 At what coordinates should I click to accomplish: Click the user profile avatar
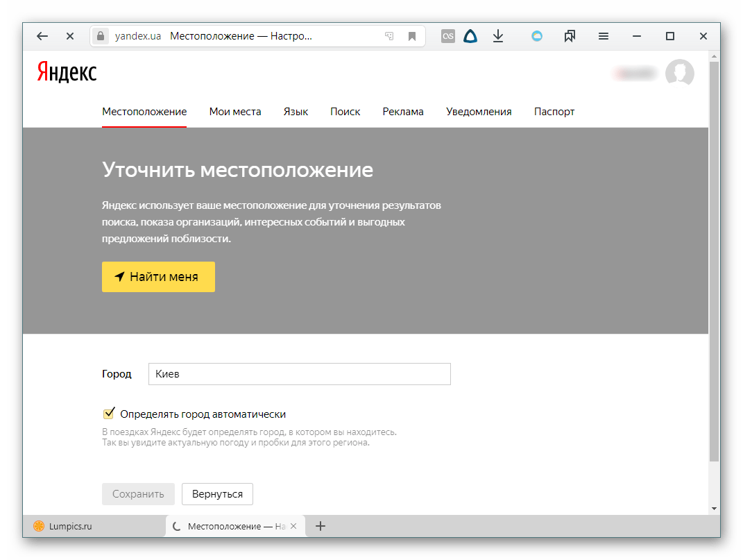pyautogui.click(x=679, y=73)
